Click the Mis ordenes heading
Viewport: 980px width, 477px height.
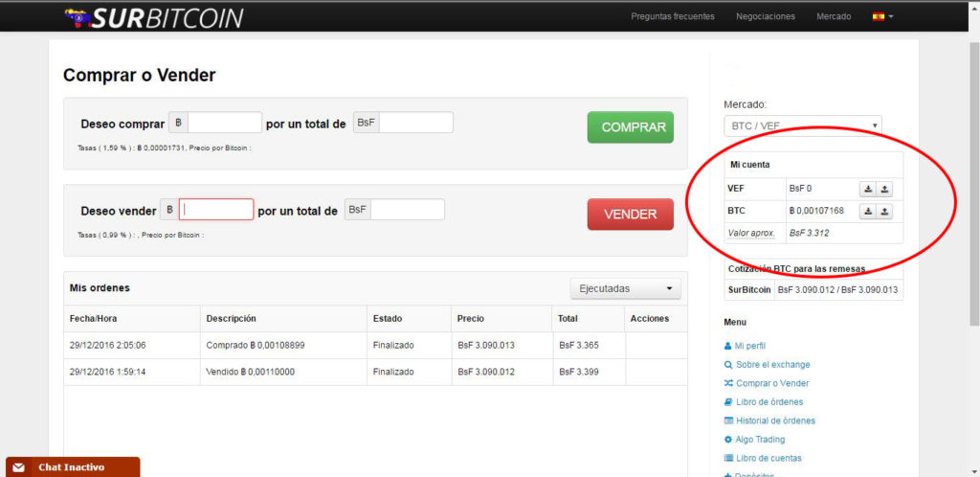tap(100, 288)
